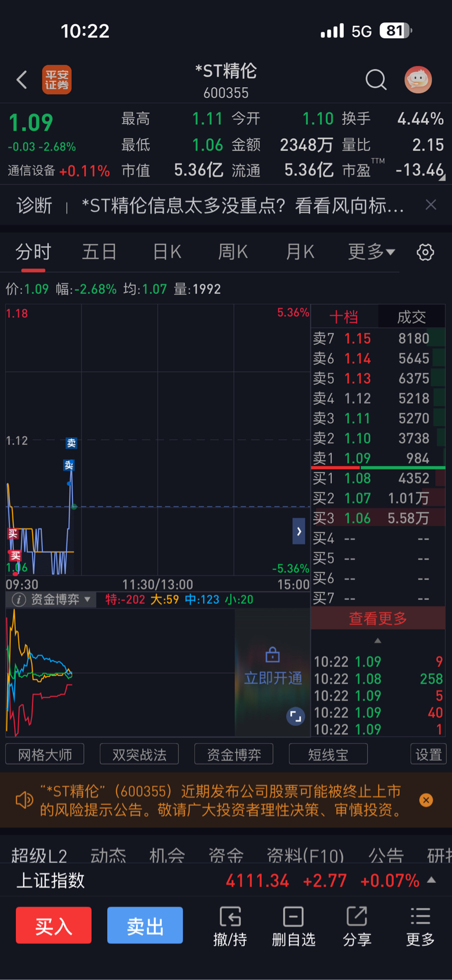Open the 短线宝 tool
The image size is (452, 980).
tap(328, 755)
